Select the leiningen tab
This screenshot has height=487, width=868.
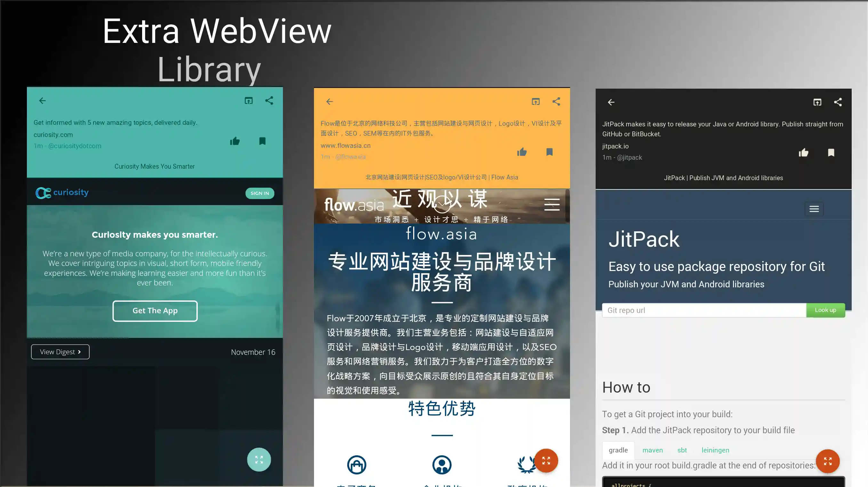pyautogui.click(x=715, y=450)
